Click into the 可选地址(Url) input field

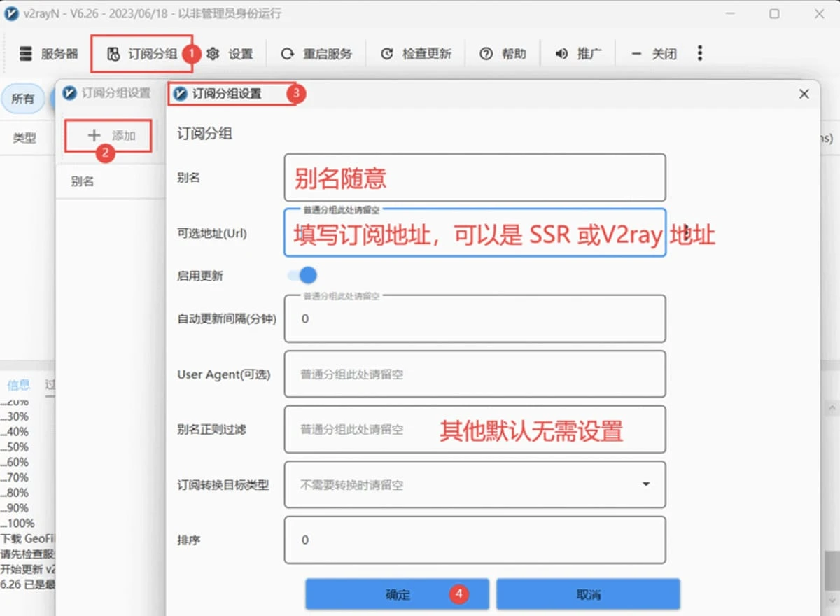coord(475,233)
